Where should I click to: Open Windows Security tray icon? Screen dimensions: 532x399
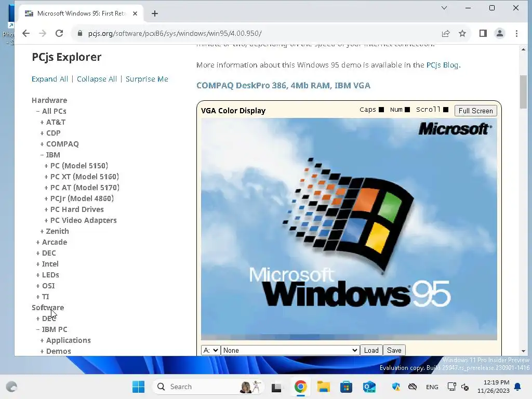pyautogui.click(x=396, y=387)
